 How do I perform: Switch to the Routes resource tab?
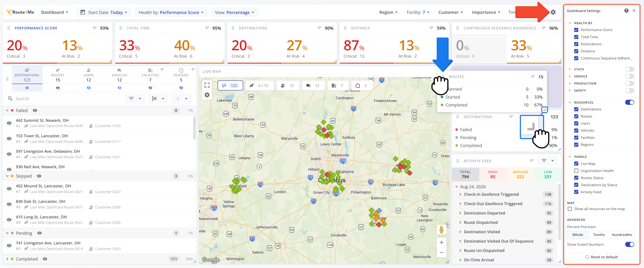[58, 75]
